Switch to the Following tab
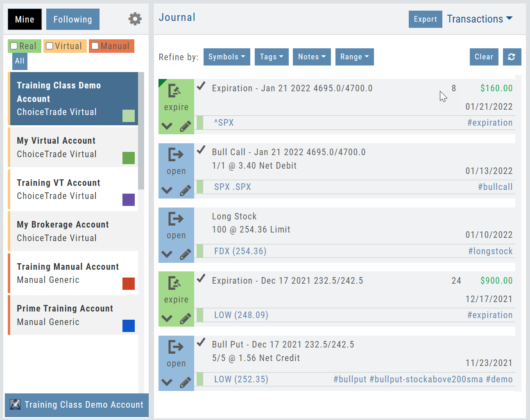 tap(72, 19)
